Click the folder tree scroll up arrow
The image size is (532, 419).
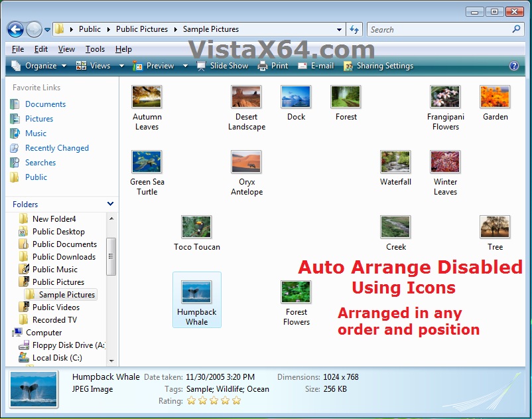[111, 218]
